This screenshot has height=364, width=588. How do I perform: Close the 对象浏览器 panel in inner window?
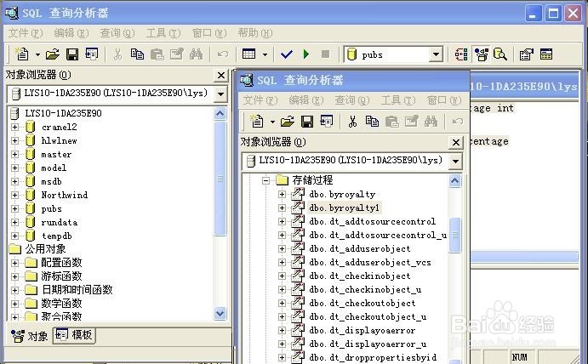point(455,142)
